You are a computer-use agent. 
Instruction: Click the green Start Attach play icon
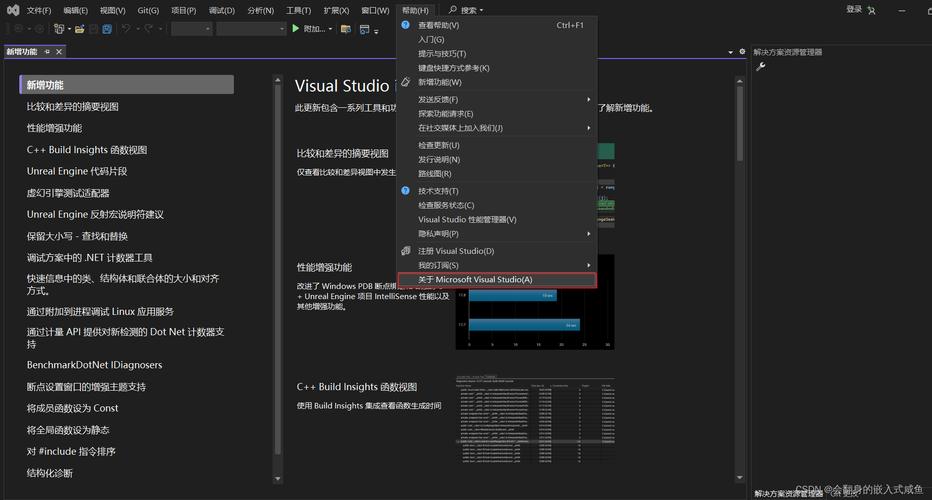[x=295, y=28]
